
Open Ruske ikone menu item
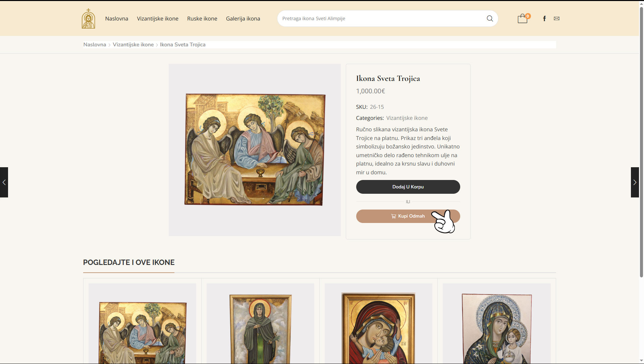coord(202,18)
